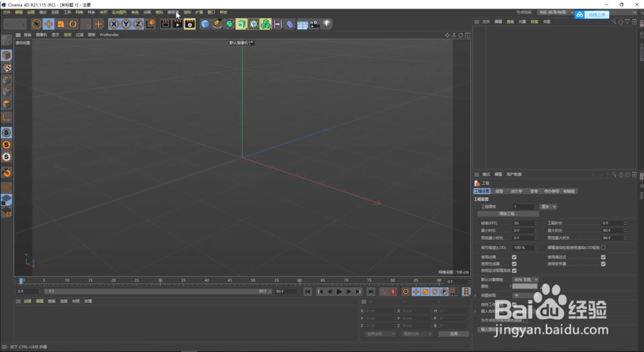Toggle 使用动画 checkbox

click(x=514, y=257)
